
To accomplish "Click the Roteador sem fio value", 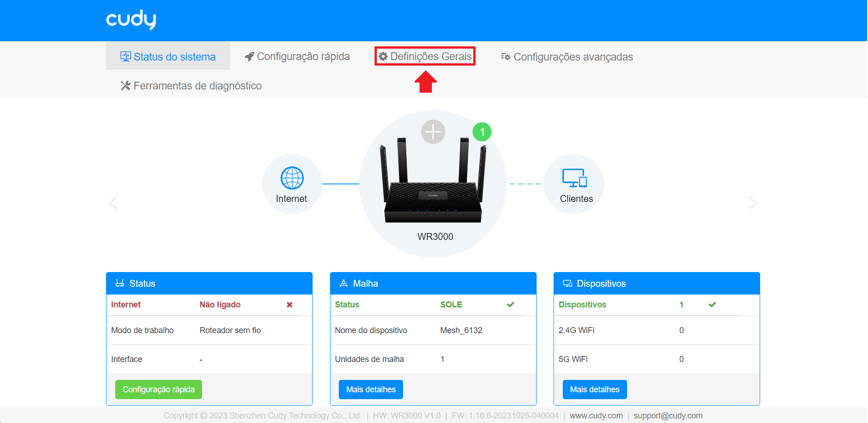I will coord(230,330).
